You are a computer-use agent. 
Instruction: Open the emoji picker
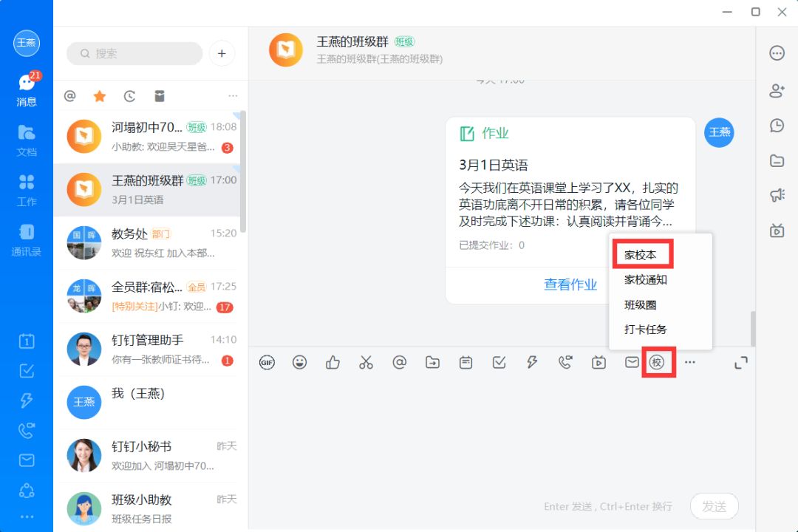pos(300,362)
